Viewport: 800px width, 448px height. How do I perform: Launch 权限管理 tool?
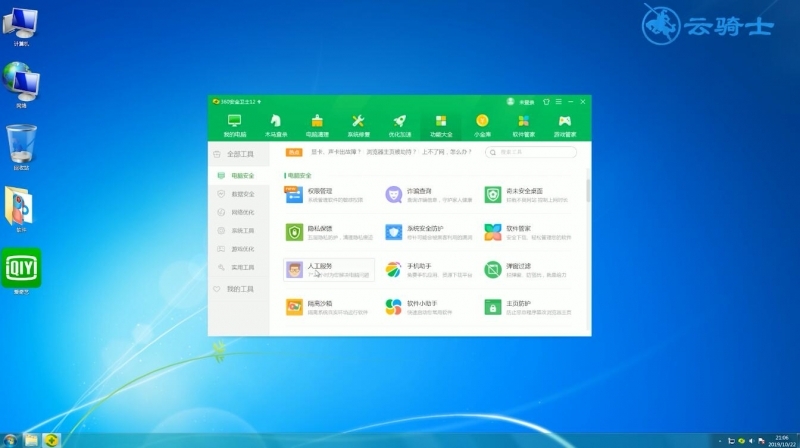coord(329,195)
